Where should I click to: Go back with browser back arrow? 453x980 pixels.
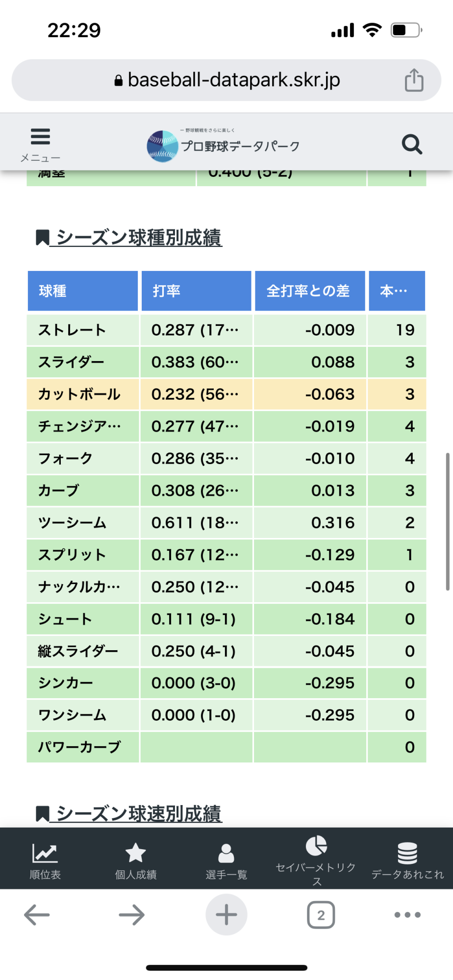coord(37,915)
